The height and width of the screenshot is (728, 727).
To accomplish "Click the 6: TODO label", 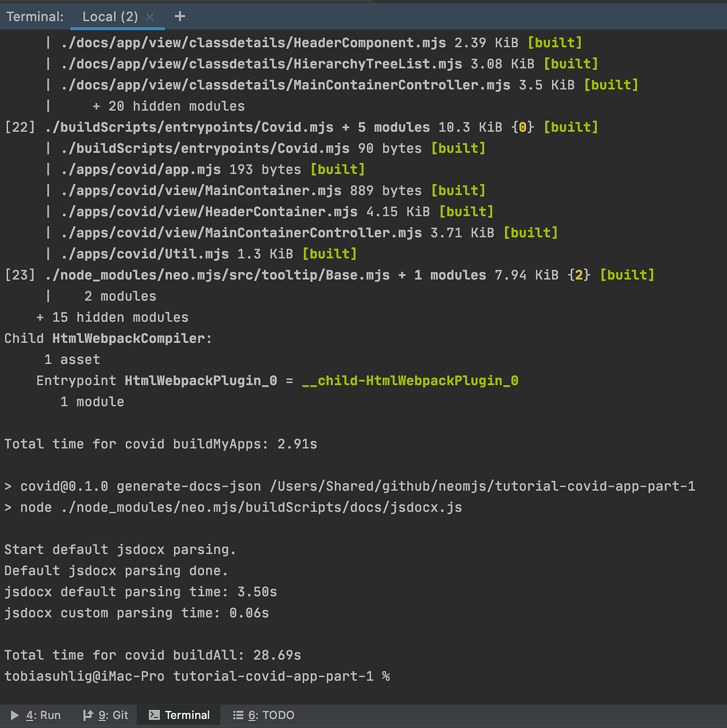I will click(x=271, y=715).
